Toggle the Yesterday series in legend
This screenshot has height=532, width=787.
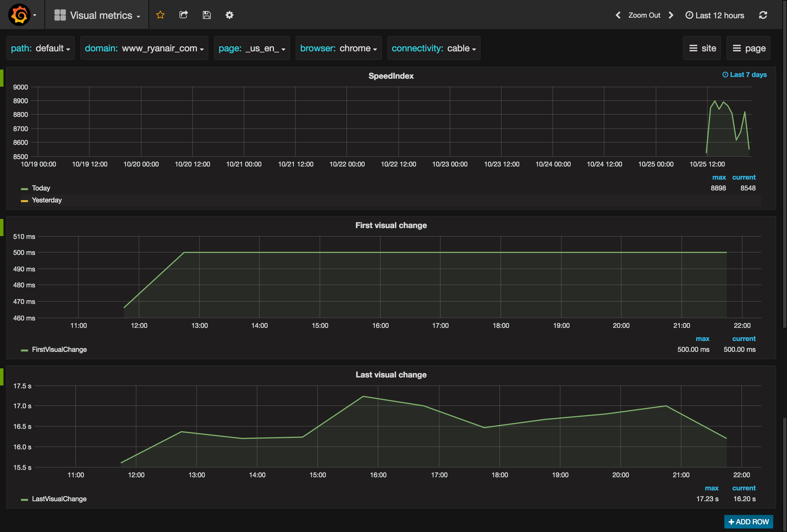click(47, 200)
